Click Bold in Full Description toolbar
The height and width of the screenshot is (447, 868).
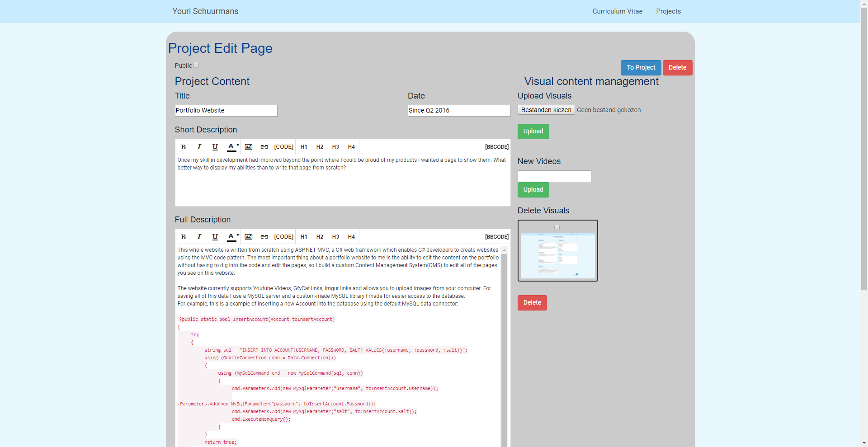184,237
